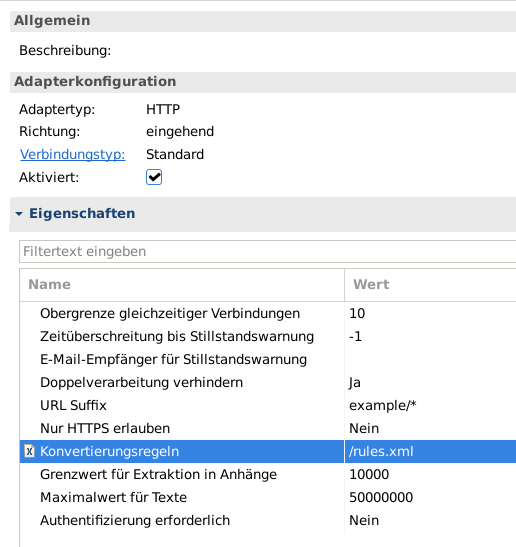Select the URL Suffix property

point(268,405)
